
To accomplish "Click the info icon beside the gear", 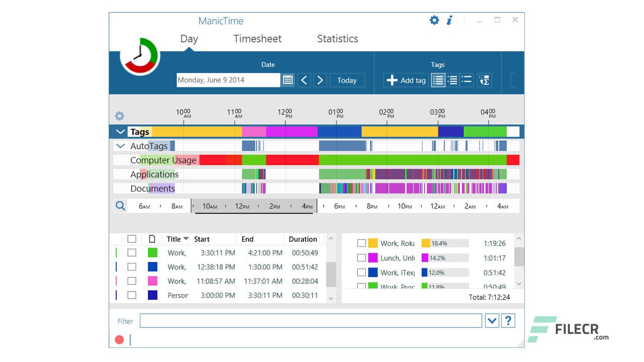I will point(449,21).
